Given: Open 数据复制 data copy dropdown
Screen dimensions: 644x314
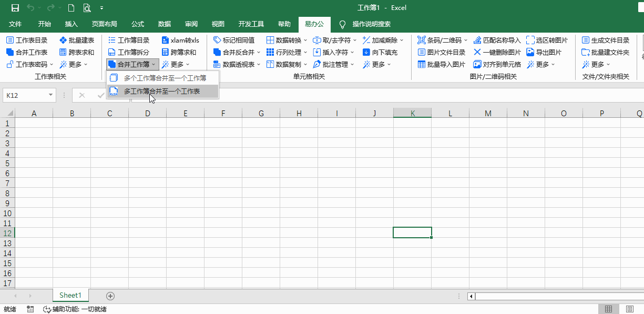Looking at the screenshot, I should 287,64.
